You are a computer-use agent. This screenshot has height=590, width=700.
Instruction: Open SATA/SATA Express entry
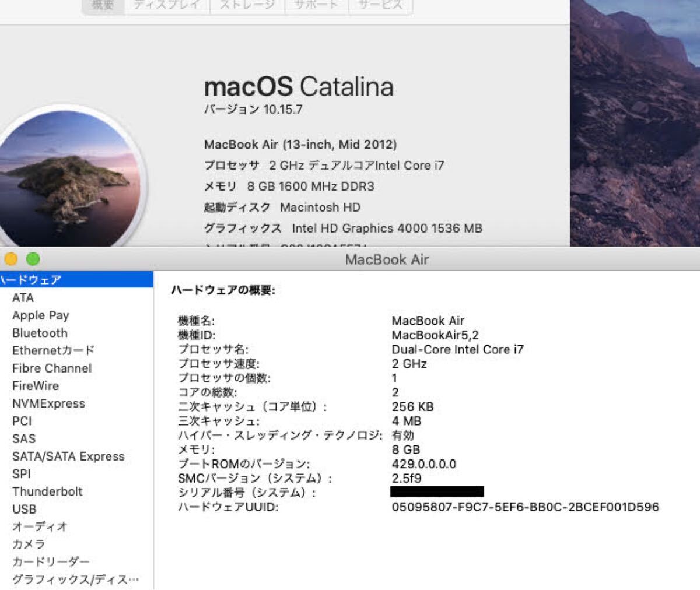click(x=68, y=456)
